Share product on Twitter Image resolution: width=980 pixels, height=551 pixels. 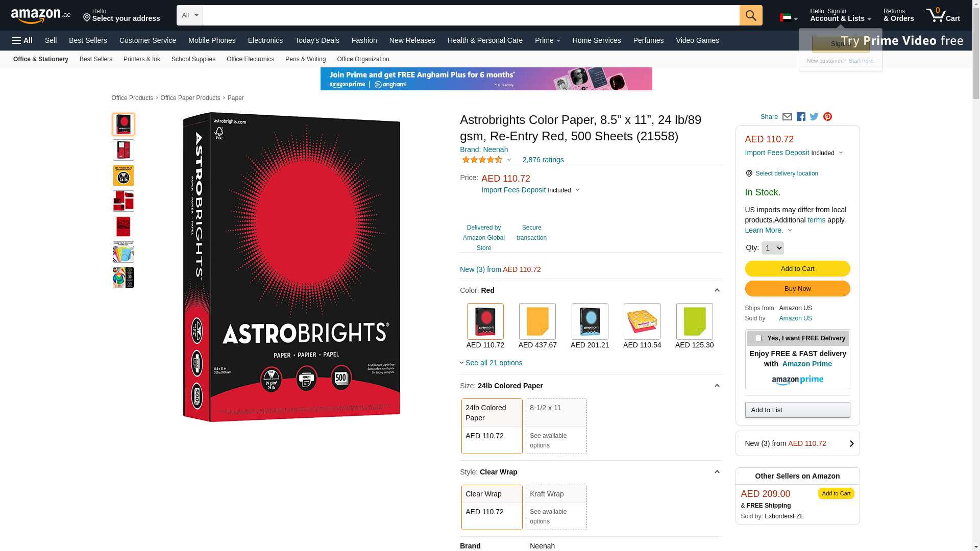[814, 117]
